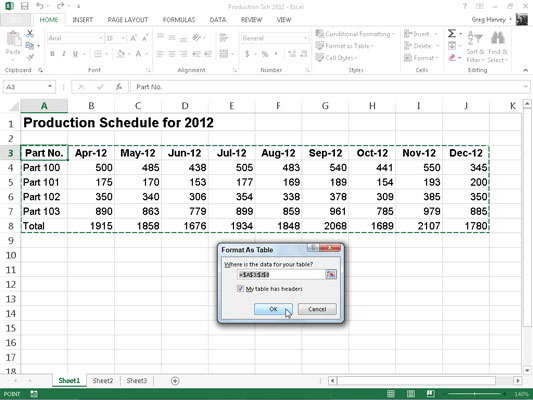
Task: Click the Cut scissors icon
Action: [30, 33]
